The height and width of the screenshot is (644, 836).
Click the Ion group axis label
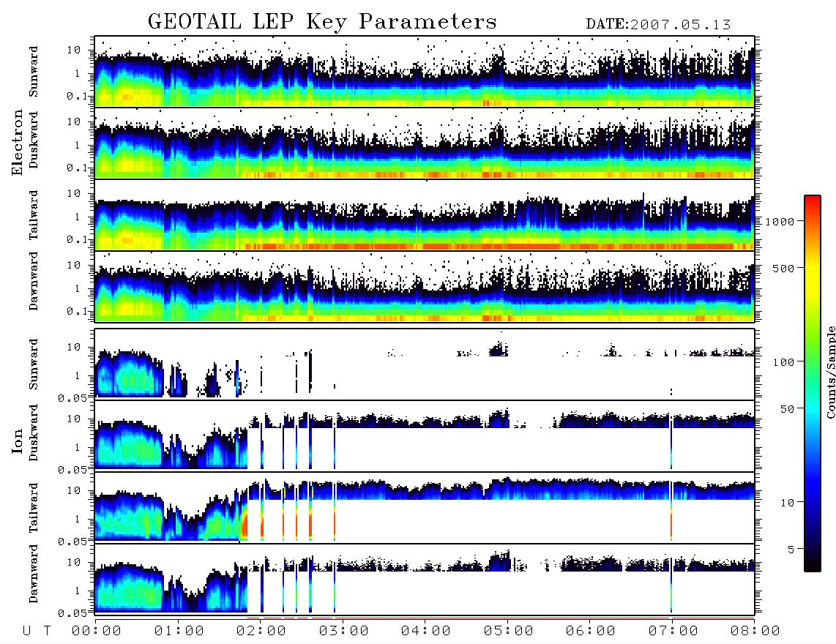[x=18, y=441]
